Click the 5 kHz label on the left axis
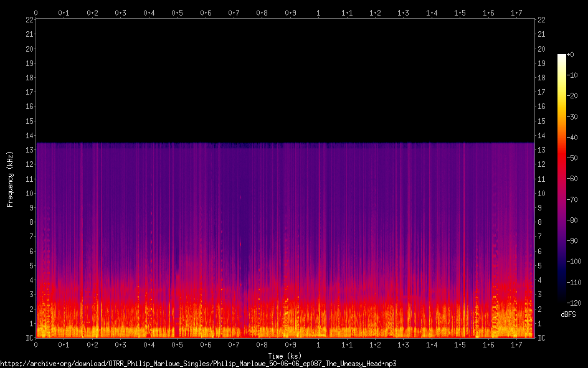This screenshot has height=368, width=588. click(x=30, y=266)
